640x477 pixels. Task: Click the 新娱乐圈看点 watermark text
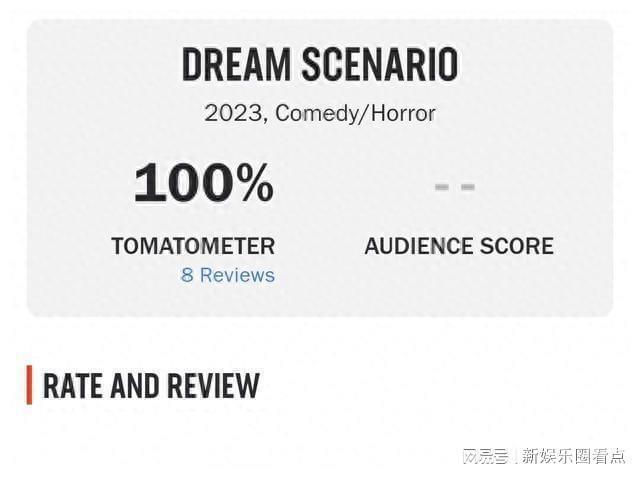(x=574, y=456)
